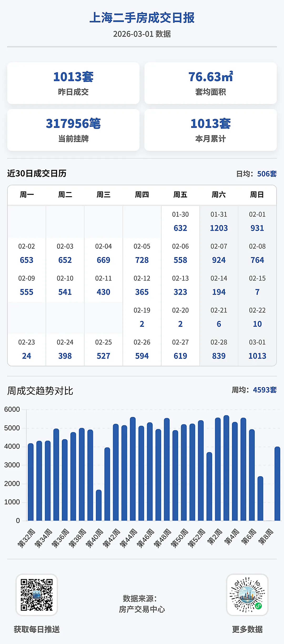This screenshot has height=644, width=284.
Task: Click the 周成交趋势对比 chart heading
Action: [x=40, y=391]
